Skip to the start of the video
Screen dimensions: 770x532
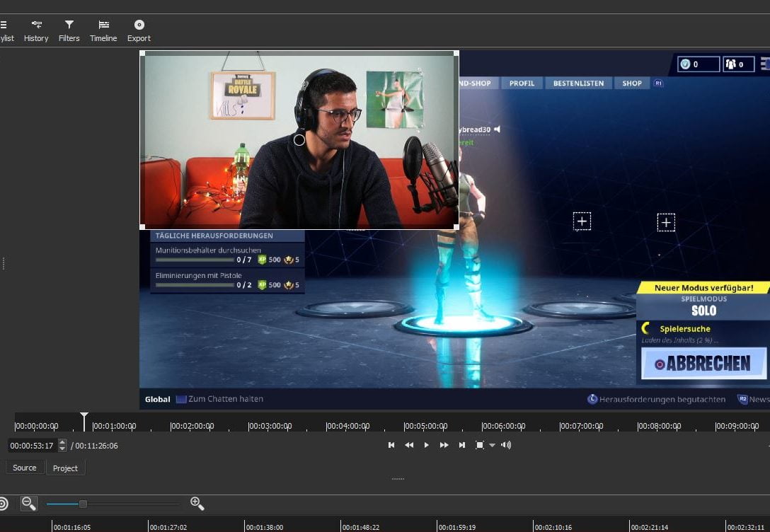391,445
